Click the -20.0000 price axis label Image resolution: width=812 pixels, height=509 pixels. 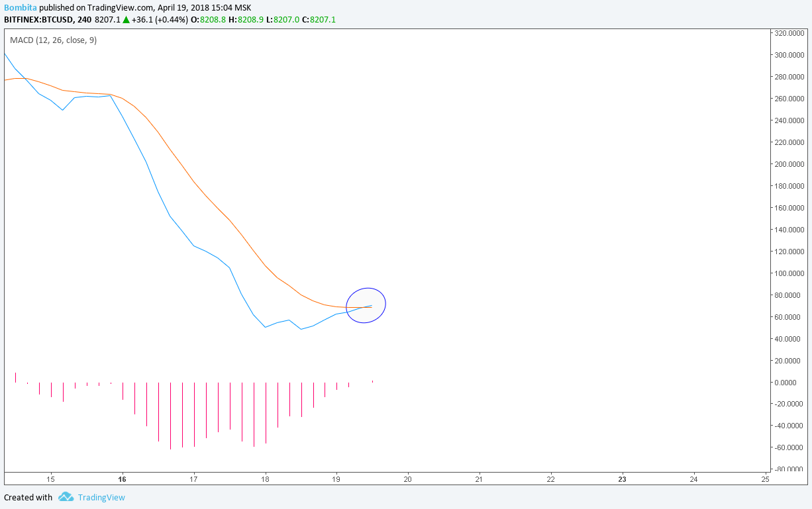pyautogui.click(x=789, y=404)
